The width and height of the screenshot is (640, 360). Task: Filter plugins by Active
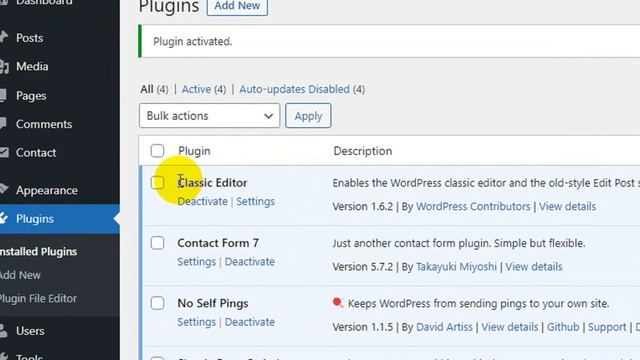tap(196, 89)
